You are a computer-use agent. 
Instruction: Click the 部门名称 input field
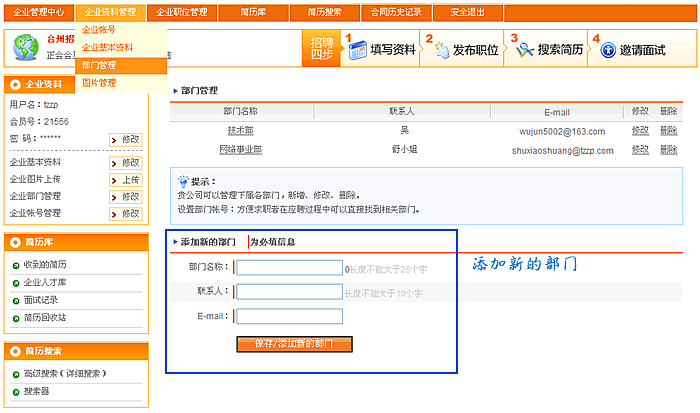(289, 268)
